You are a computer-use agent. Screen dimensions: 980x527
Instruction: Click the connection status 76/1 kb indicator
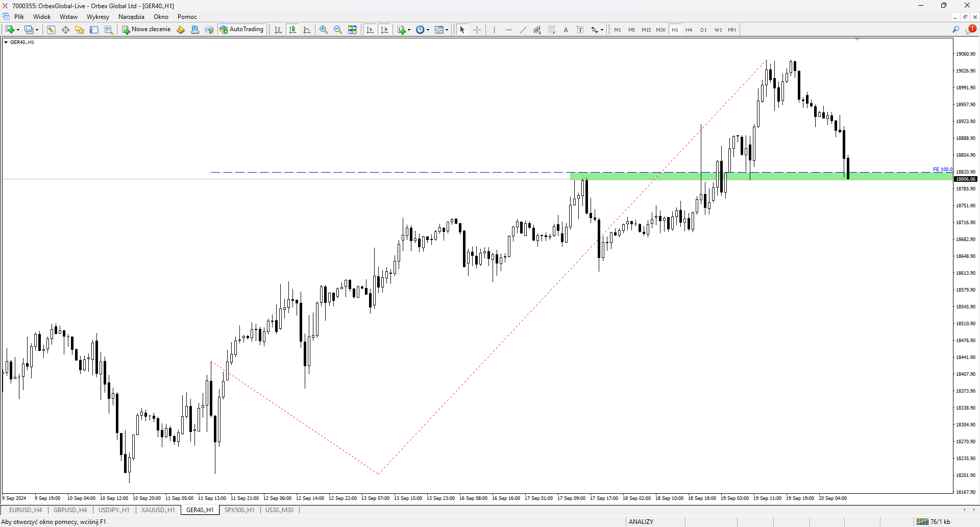[x=934, y=522]
